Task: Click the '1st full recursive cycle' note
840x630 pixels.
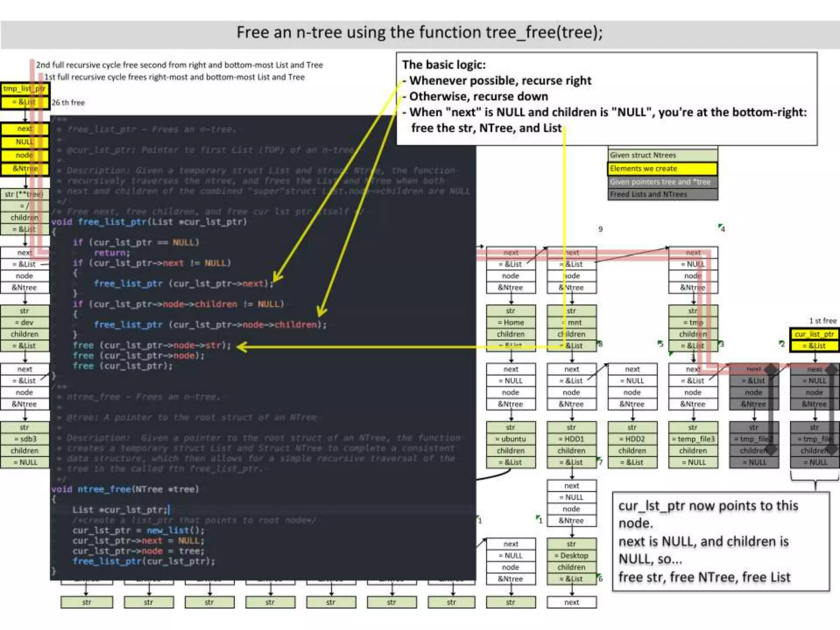Action: pyautogui.click(x=174, y=77)
